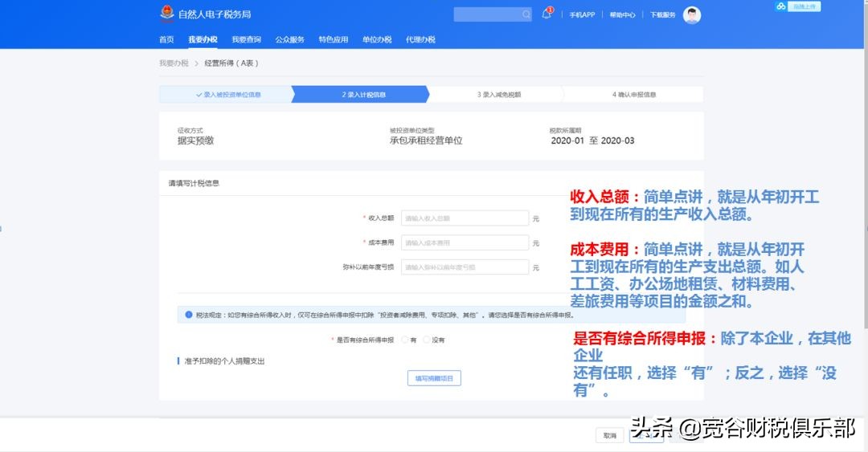Image resolution: width=868 pixels, height=452 pixels.
Task: Click the 自然人电子税务局 logo emblem
Action: [x=166, y=14]
